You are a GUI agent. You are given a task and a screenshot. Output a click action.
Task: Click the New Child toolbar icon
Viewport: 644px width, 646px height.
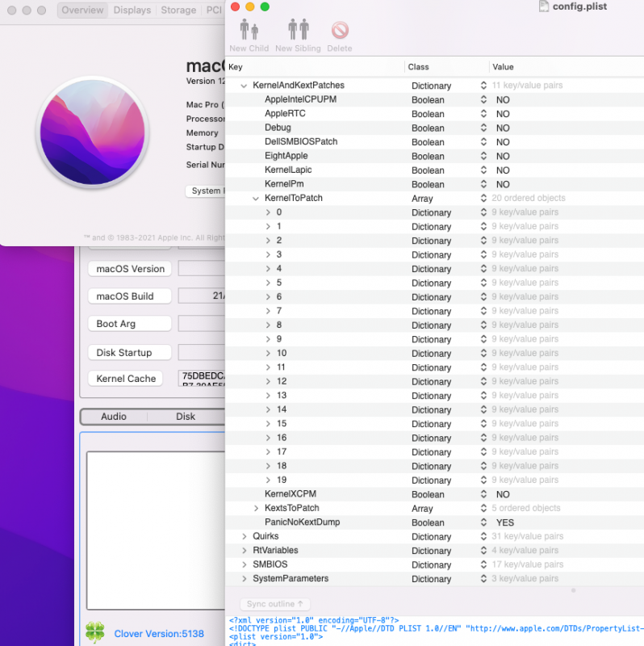[x=248, y=31]
